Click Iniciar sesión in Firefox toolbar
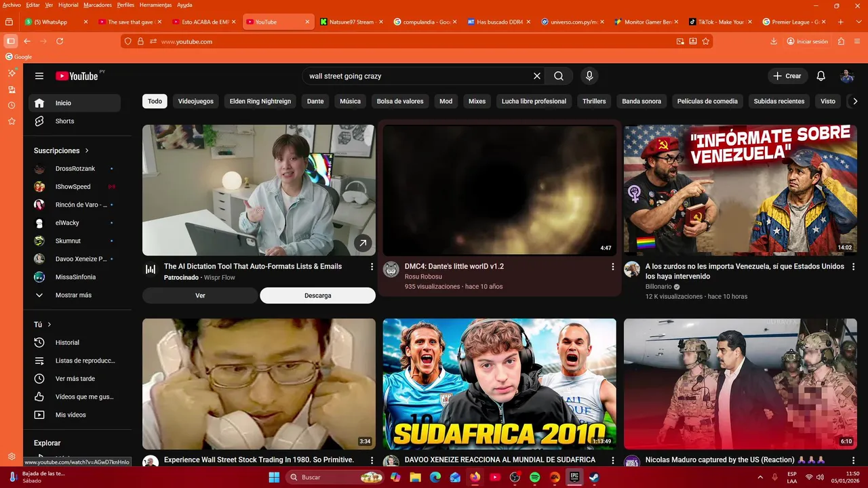The image size is (868, 488). 807,41
